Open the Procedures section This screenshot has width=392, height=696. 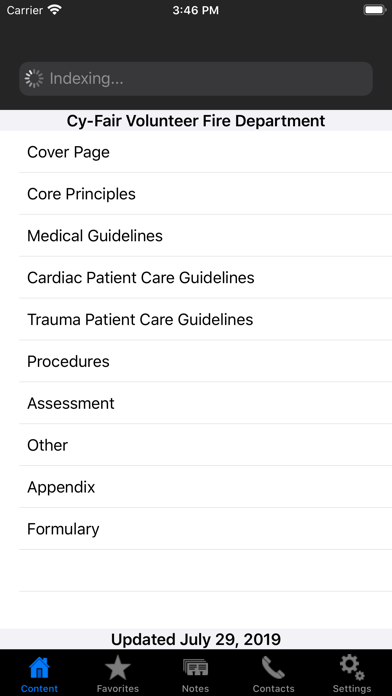(x=205, y=361)
